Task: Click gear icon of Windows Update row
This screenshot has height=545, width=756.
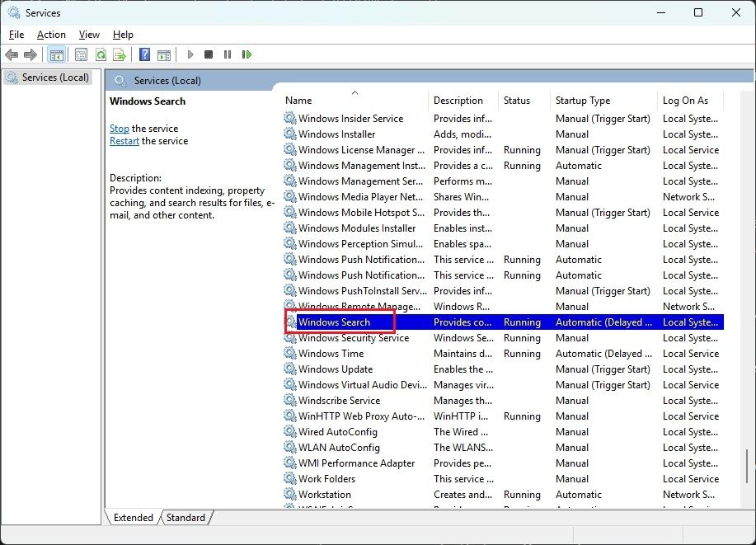Action: (x=289, y=369)
